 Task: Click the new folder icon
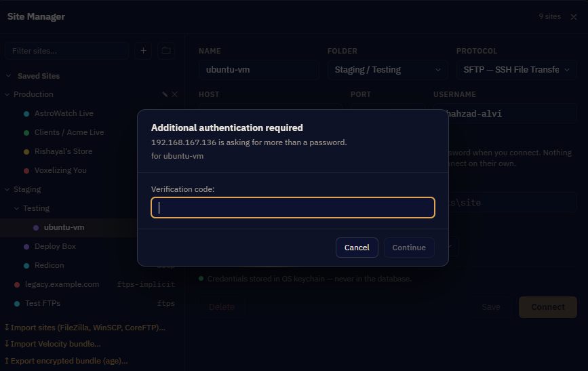[x=166, y=51]
